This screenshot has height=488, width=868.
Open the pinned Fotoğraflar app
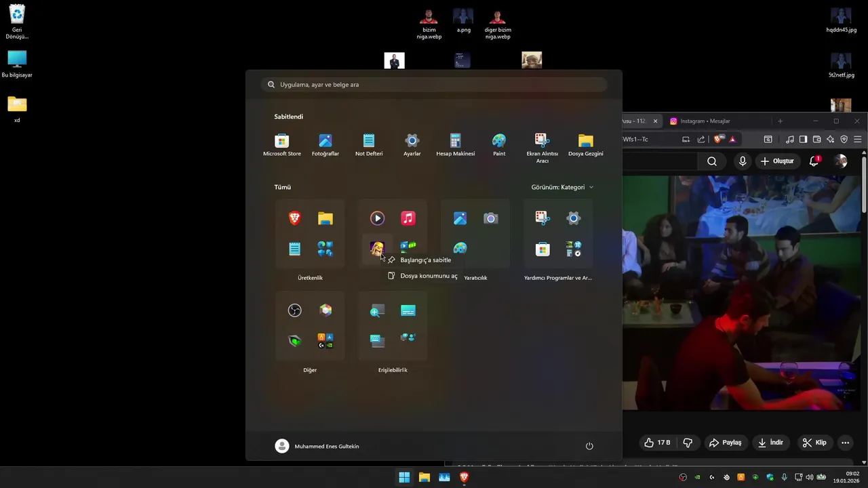tap(325, 145)
